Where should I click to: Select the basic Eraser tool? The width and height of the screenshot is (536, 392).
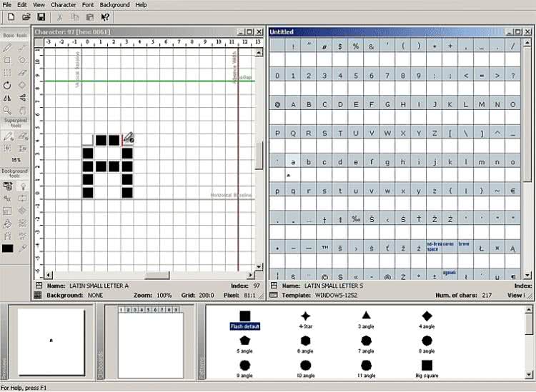(x=23, y=73)
